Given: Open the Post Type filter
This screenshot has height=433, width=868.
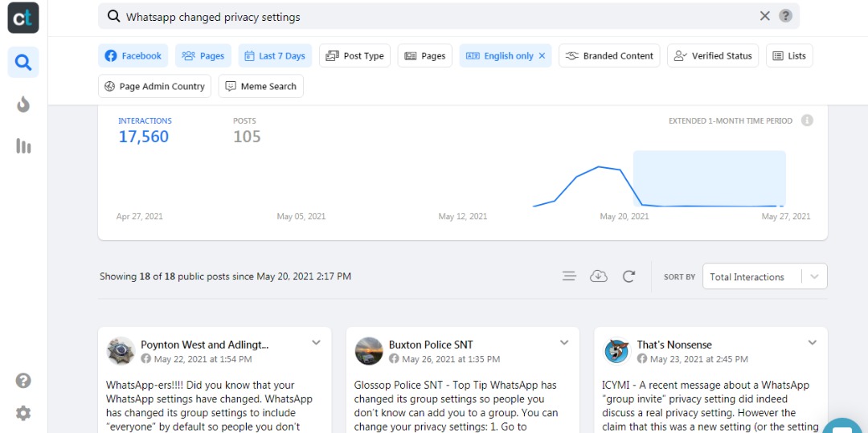Looking at the screenshot, I should pos(355,56).
